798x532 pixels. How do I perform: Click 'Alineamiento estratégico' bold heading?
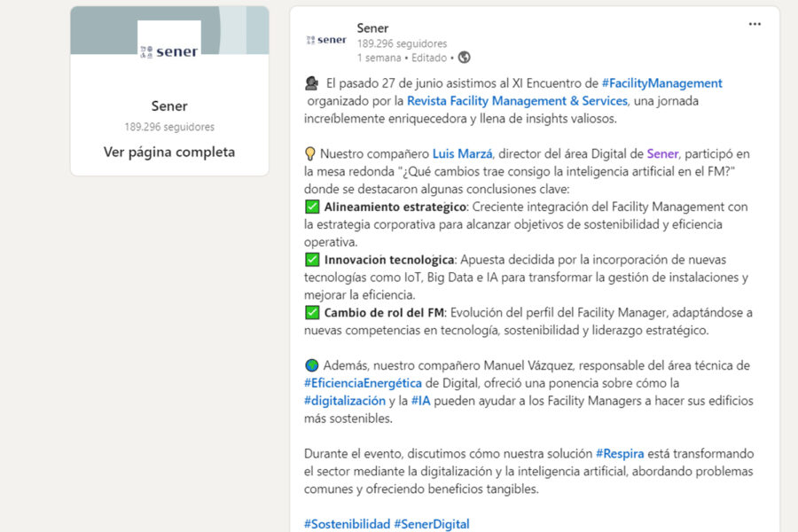[395, 207]
